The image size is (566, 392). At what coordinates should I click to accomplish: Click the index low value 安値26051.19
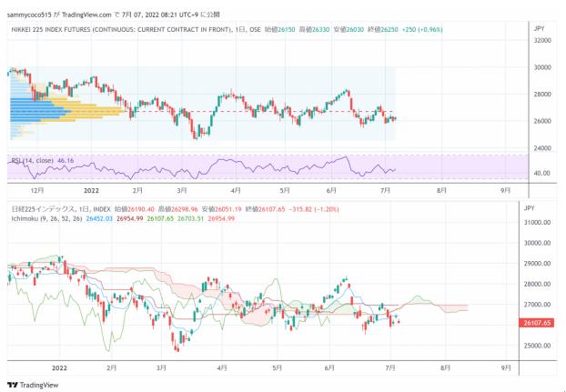pos(222,209)
